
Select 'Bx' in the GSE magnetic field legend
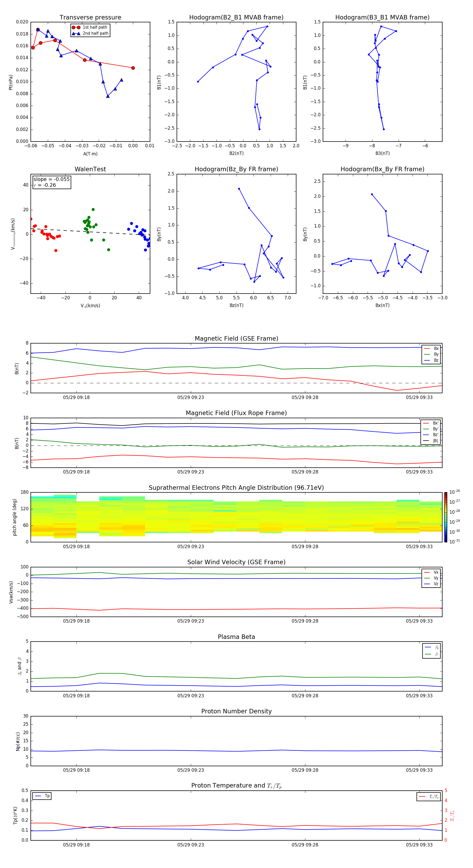(431, 349)
